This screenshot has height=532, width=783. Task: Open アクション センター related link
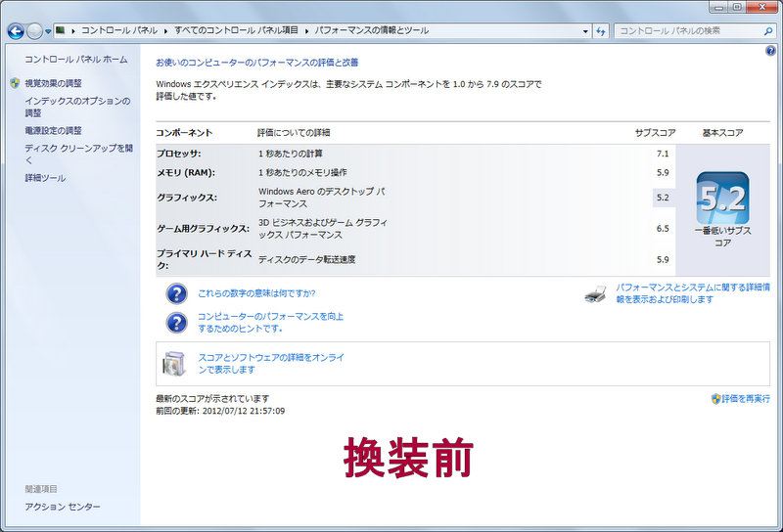pyautogui.click(x=63, y=507)
